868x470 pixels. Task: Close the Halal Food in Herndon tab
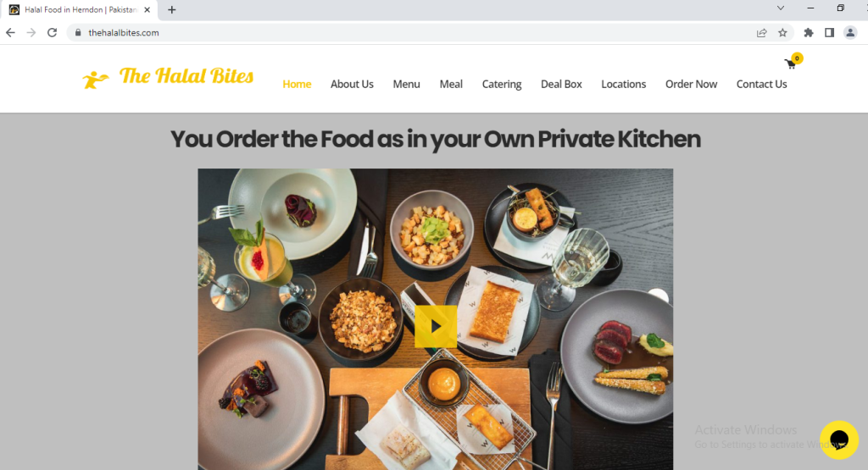tap(147, 9)
